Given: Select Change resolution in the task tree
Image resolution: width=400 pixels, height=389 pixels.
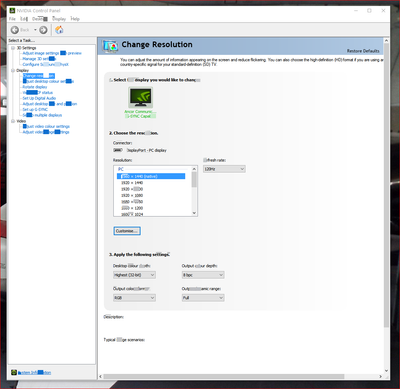Looking at the screenshot, I should tap(39, 76).
